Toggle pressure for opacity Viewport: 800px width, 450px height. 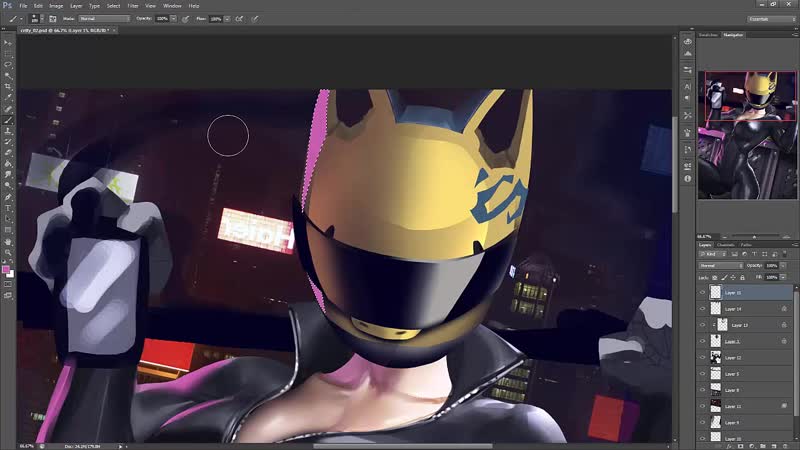186,19
